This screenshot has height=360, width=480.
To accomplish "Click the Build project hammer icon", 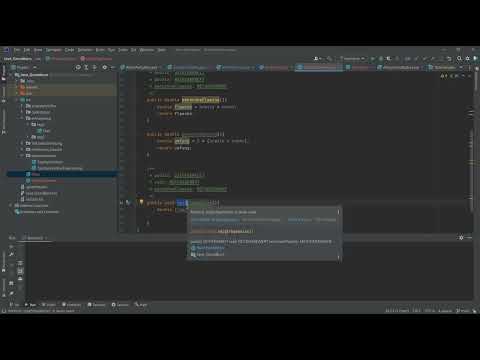I will click(x=329, y=59).
